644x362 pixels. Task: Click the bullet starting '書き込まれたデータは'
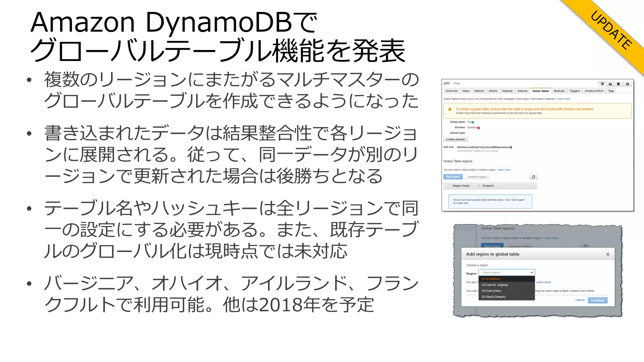pos(231,154)
